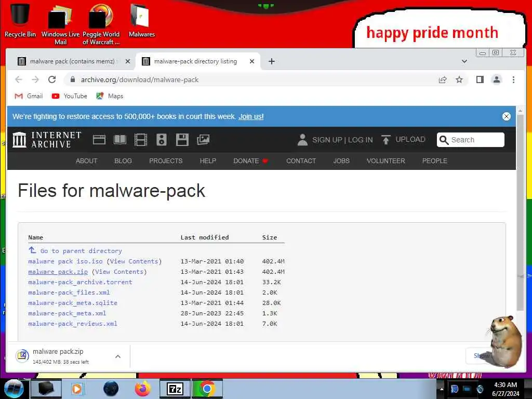Viewport: 532px width, 399px height.
Task: Open the CONTACT menu item
Action: pyautogui.click(x=301, y=161)
